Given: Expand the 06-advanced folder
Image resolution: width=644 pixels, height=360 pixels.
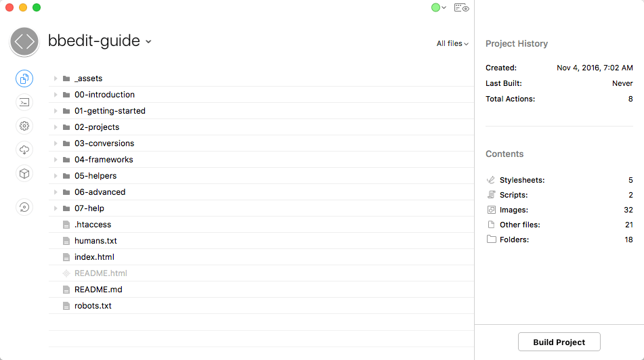Looking at the screenshot, I should click(x=55, y=192).
